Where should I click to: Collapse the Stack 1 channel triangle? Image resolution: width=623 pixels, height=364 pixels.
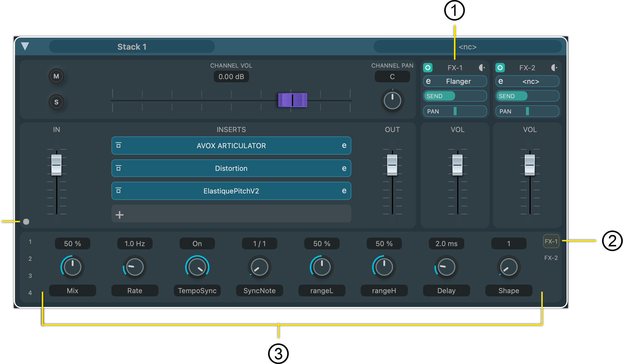(25, 46)
